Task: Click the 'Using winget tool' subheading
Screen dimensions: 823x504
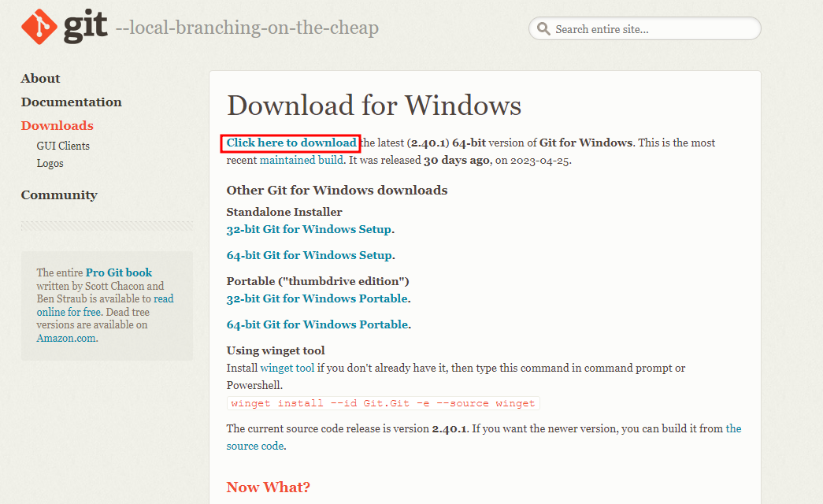Action: coord(276,350)
